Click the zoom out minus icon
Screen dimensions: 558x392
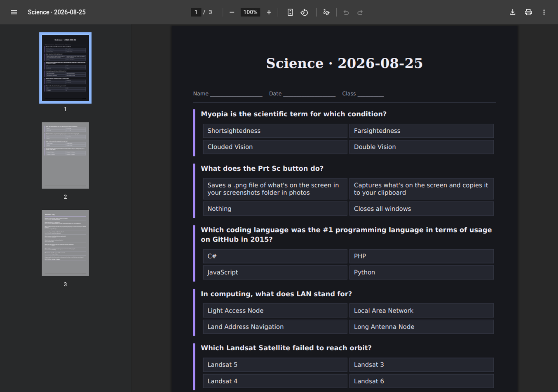pyautogui.click(x=232, y=12)
